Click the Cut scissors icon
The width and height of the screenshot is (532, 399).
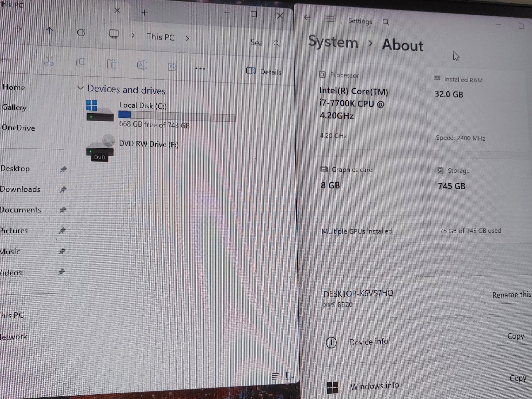(x=49, y=61)
